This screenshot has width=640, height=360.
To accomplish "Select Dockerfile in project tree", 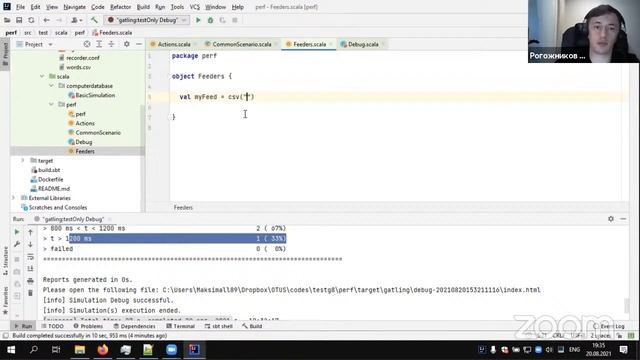I will pos(50,179).
